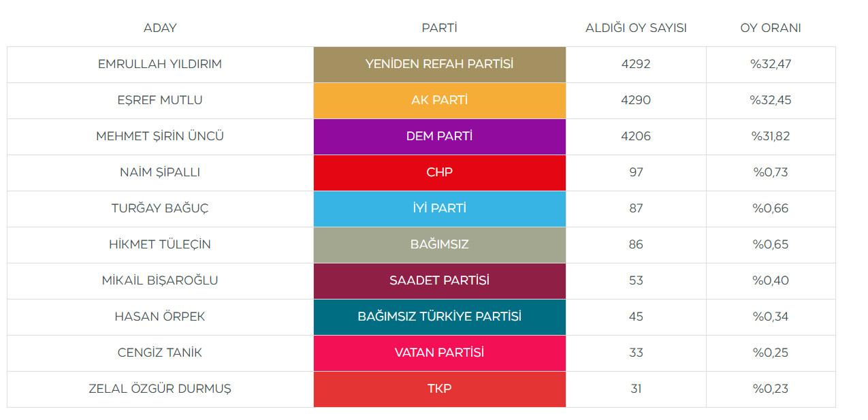Screen dimensions: 868x420
Task: Click candidate name EŞREF MUTLU
Action: pyautogui.click(x=160, y=100)
